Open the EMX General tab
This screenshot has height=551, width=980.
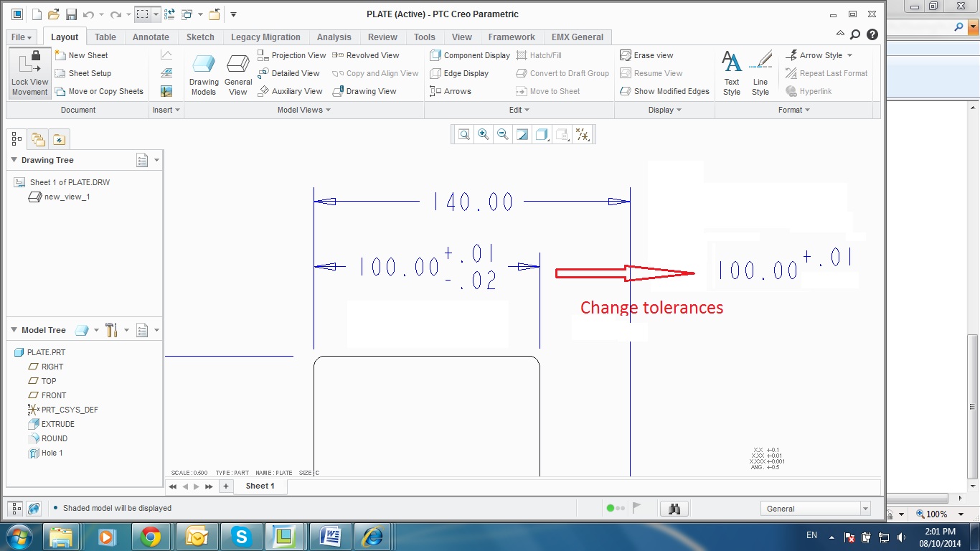(578, 37)
